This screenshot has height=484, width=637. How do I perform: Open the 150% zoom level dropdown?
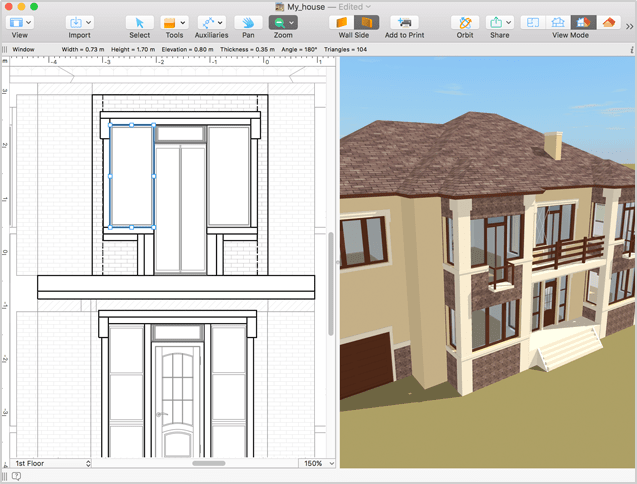click(x=318, y=464)
